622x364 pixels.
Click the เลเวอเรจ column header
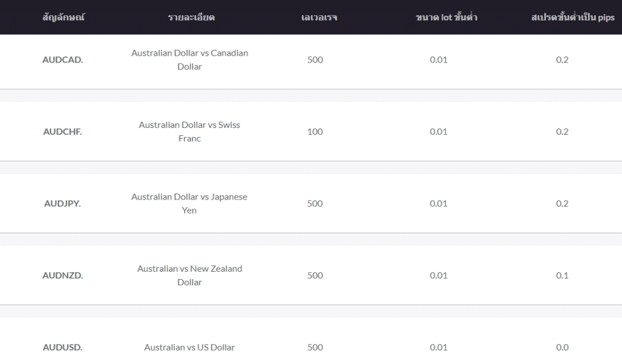click(x=319, y=17)
